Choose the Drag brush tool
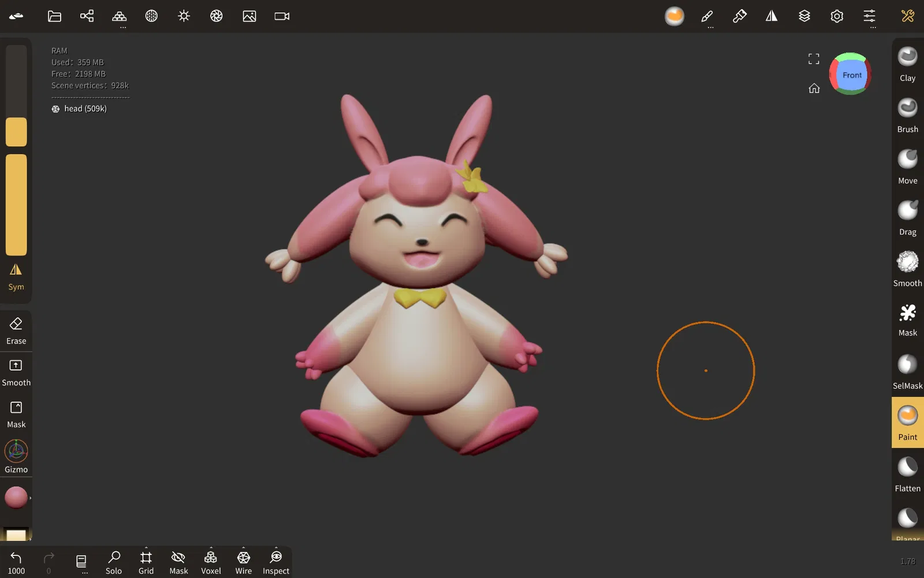924x578 pixels. pyautogui.click(x=907, y=218)
